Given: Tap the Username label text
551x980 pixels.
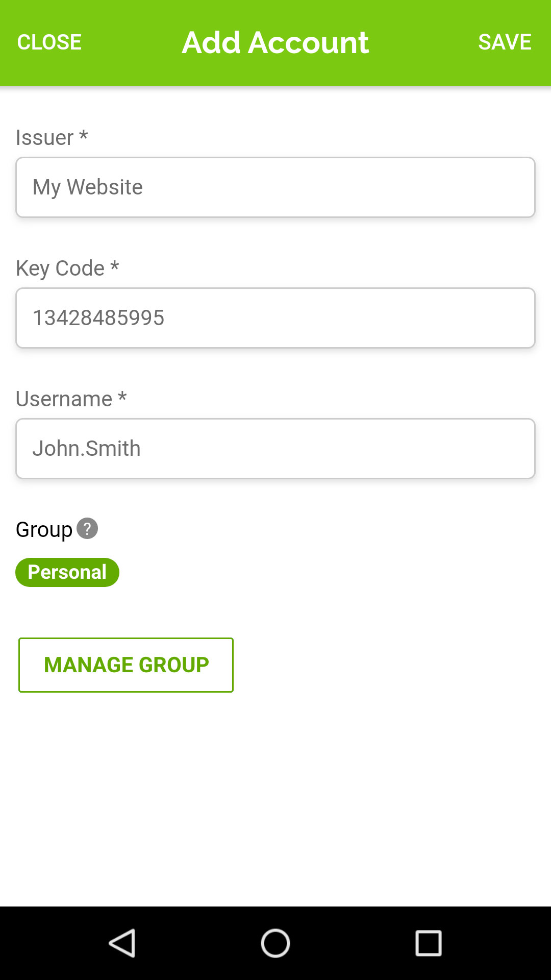Looking at the screenshot, I should point(64,399).
